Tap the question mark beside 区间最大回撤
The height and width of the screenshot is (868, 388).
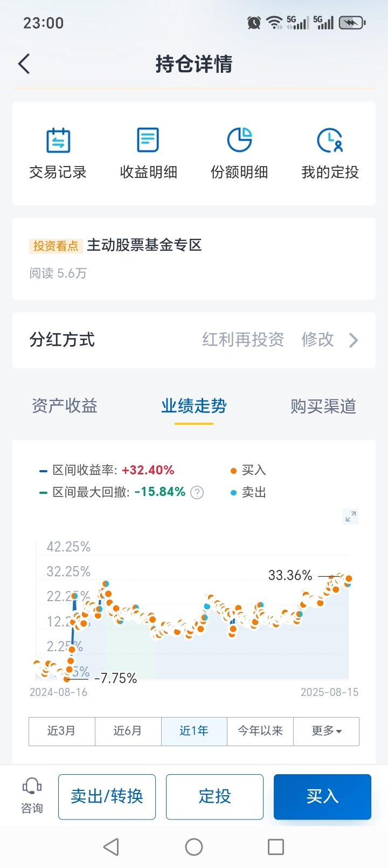(x=197, y=492)
